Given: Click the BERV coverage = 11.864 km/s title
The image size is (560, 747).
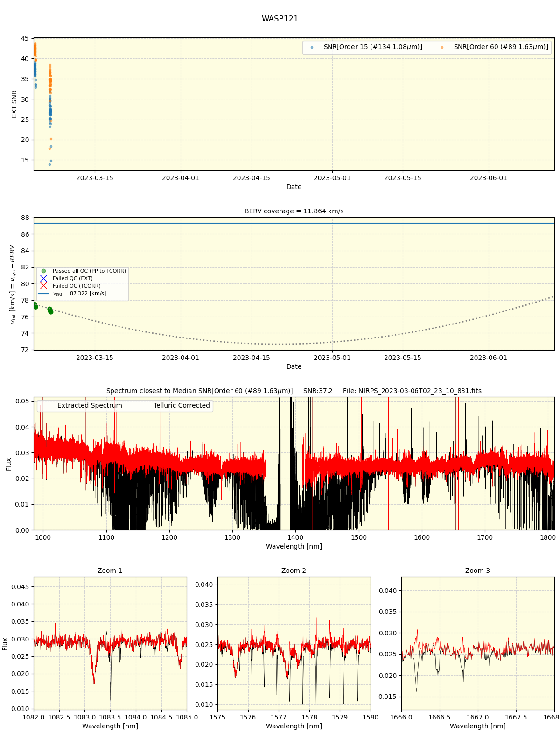Looking at the screenshot, I should pyautogui.click(x=294, y=211).
